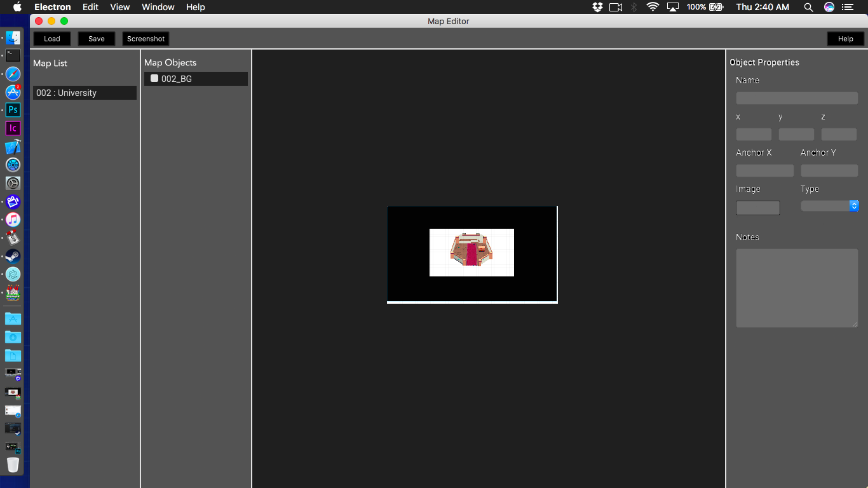Click the Name input field
Screen dimensions: 868x488
click(797, 98)
